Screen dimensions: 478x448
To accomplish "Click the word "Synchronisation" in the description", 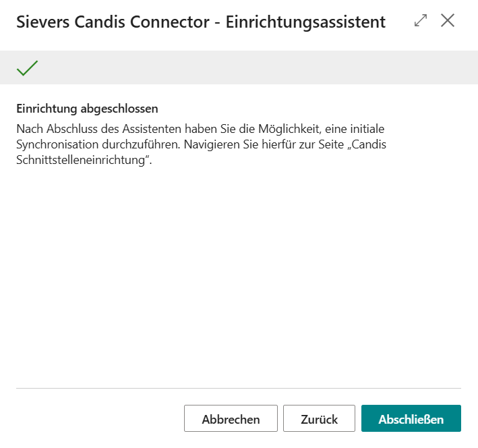I will click(54, 144).
